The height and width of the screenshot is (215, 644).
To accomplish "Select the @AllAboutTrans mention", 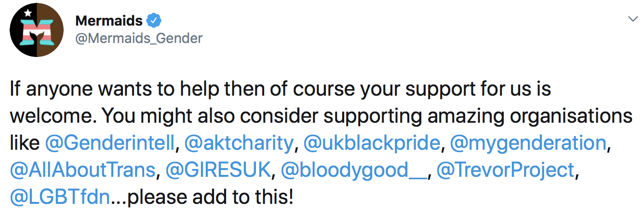I will (84, 170).
